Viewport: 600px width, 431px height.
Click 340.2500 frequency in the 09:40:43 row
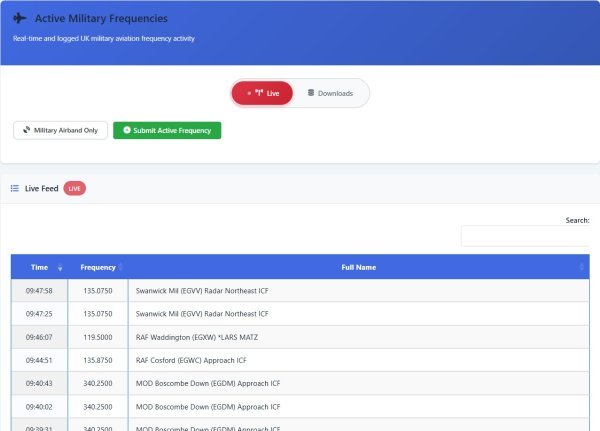(98, 383)
